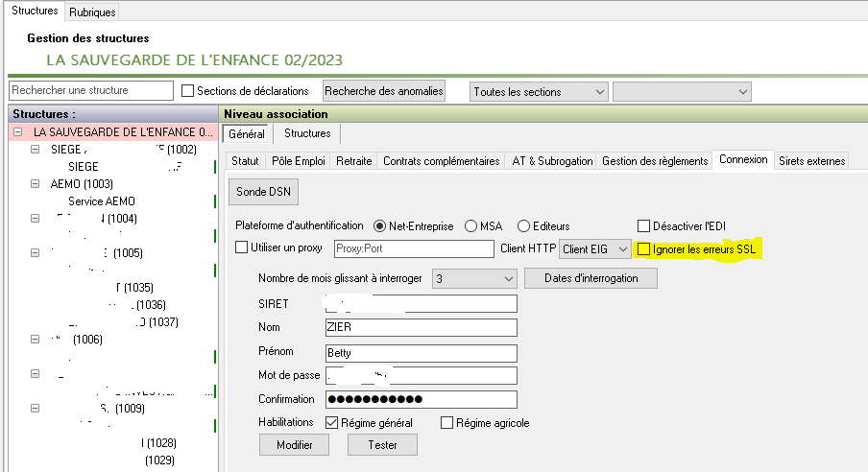Go to the Sirets externes tab
Screen dimensions: 868x472
[811, 161]
